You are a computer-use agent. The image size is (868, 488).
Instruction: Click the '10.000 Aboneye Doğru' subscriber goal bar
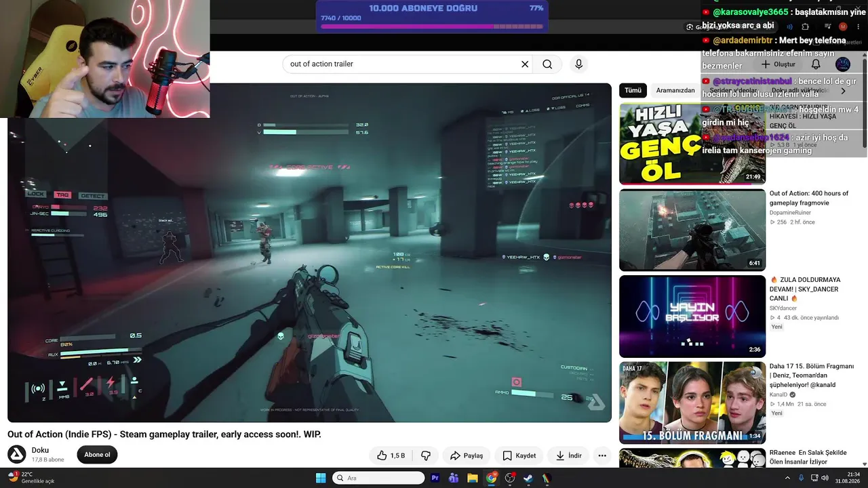(x=432, y=17)
